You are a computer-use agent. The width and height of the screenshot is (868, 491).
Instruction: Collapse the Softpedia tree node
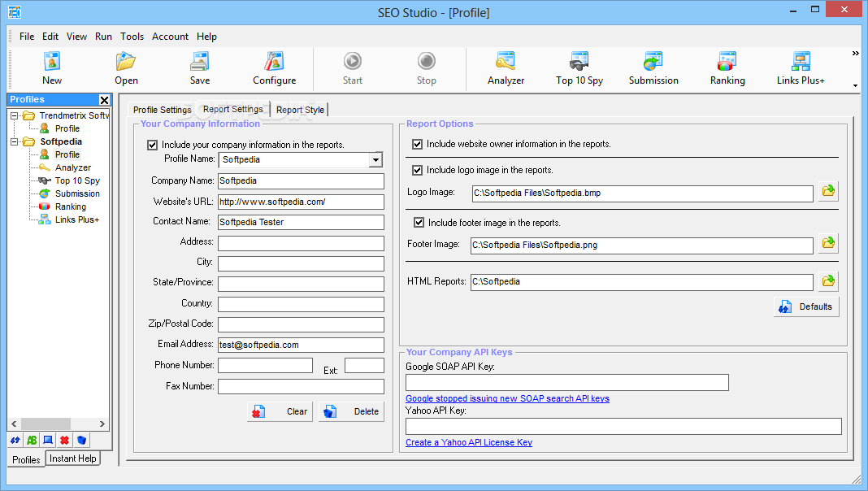coord(15,141)
